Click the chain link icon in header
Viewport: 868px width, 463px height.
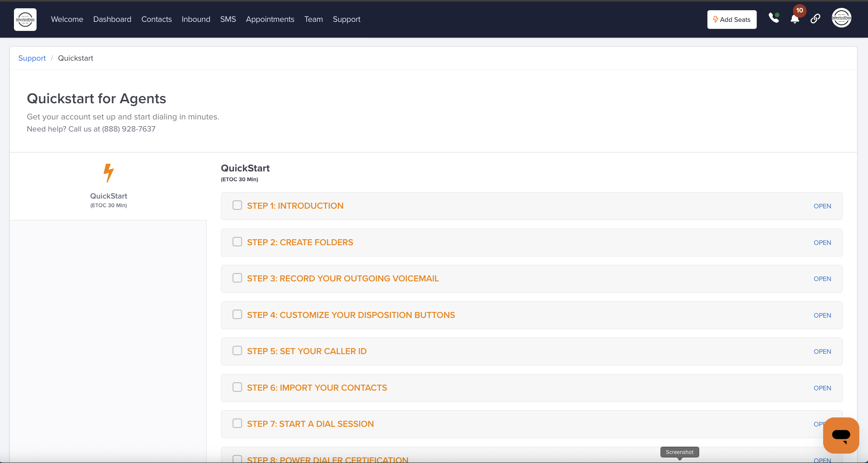[815, 19]
